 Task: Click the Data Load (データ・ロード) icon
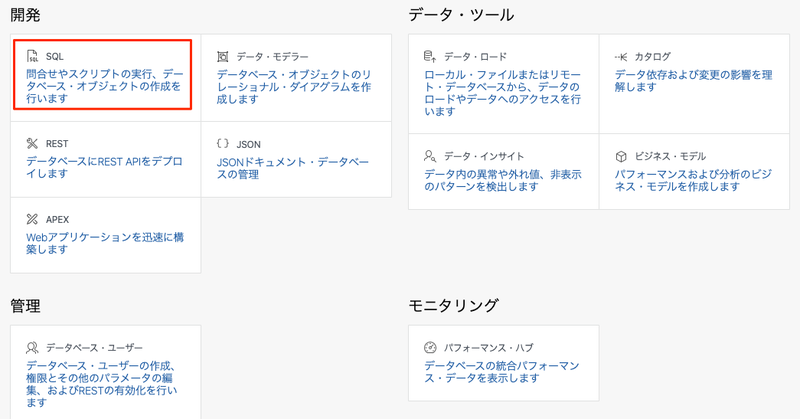430,57
